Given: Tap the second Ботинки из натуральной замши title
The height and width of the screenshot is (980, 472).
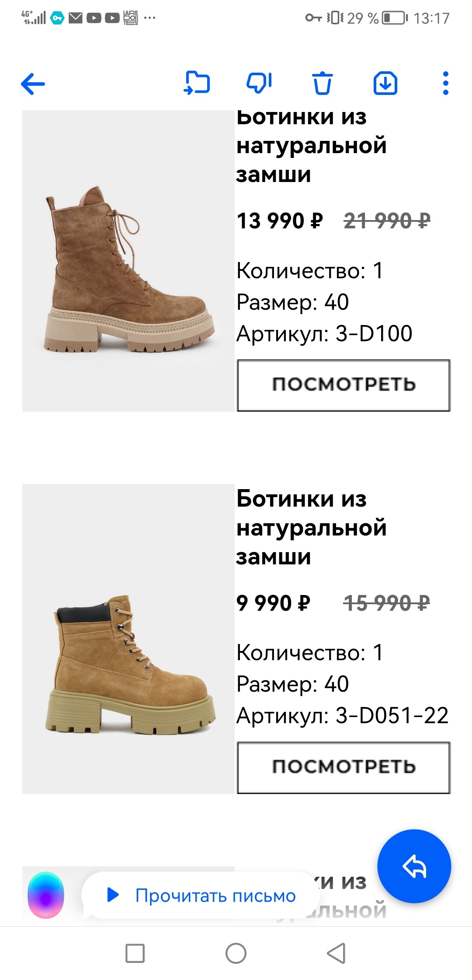Looking at the screenshot, I should tap(312, 528).
